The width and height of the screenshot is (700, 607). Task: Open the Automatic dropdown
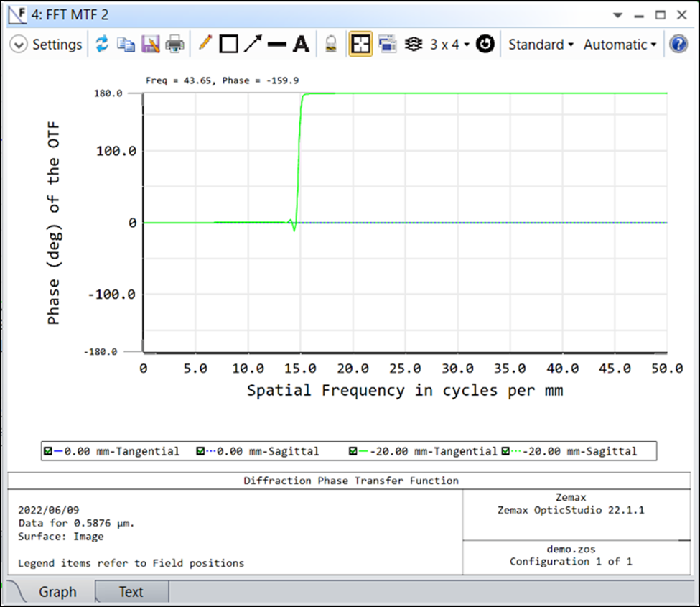[620, 45]
